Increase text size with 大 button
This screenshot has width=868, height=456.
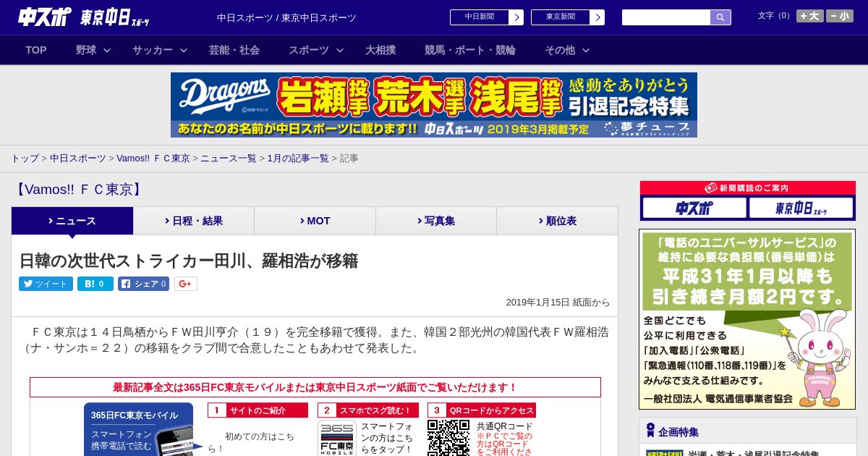809,16
